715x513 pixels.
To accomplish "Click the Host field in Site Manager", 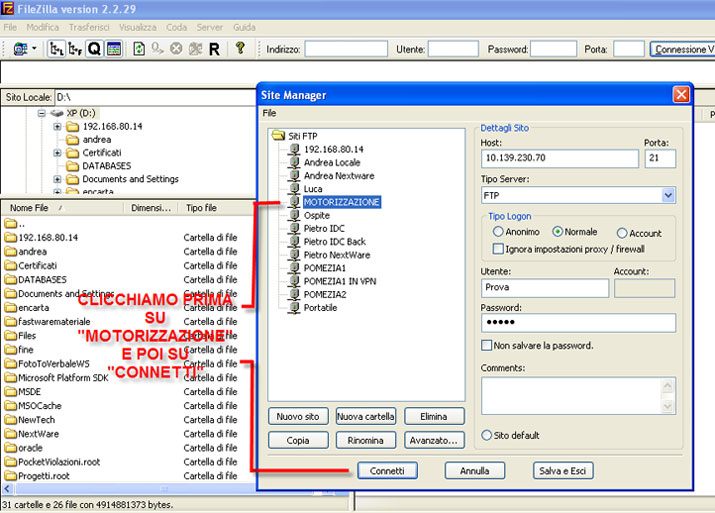I will coord(560,158).
